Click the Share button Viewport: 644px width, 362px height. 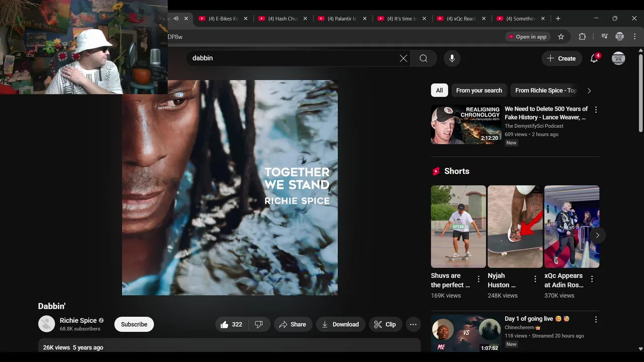292,324
